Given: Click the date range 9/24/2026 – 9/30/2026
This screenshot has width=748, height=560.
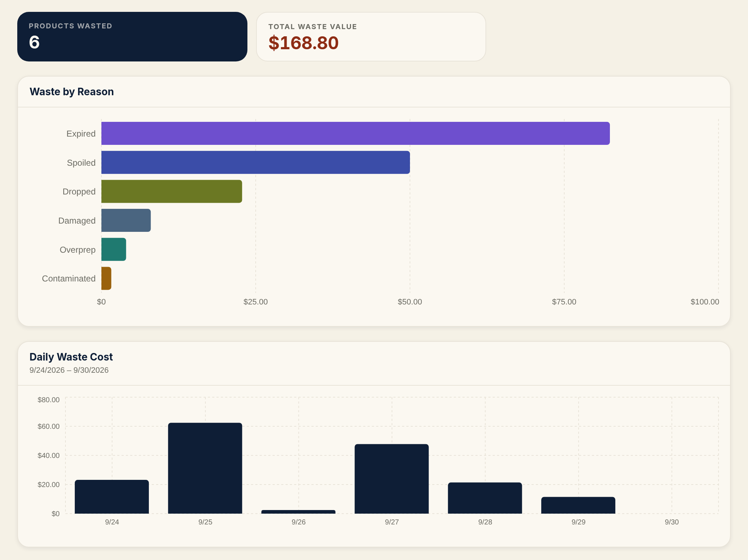Looking at the screenshot, I should coord(69,370).
